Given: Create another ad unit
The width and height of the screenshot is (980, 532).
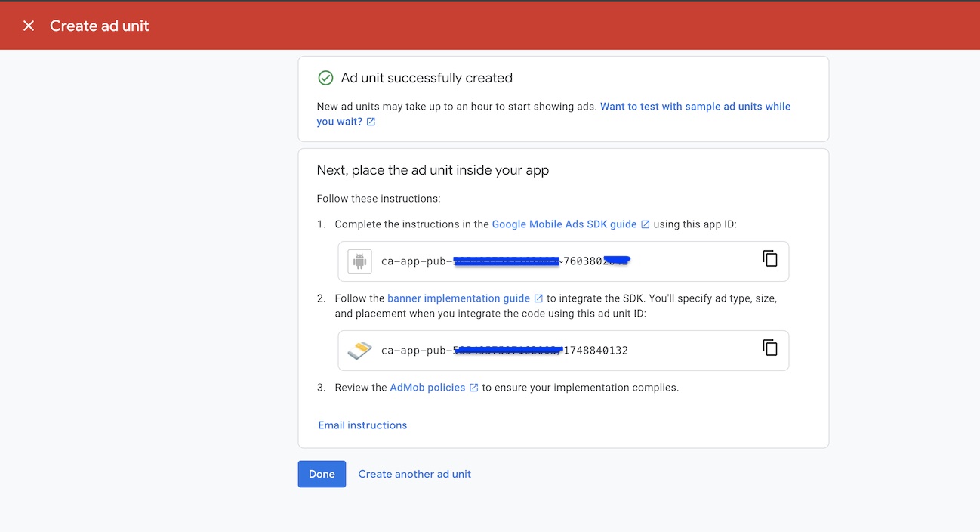Looking at the screenshot, I should tap(414, 474).
